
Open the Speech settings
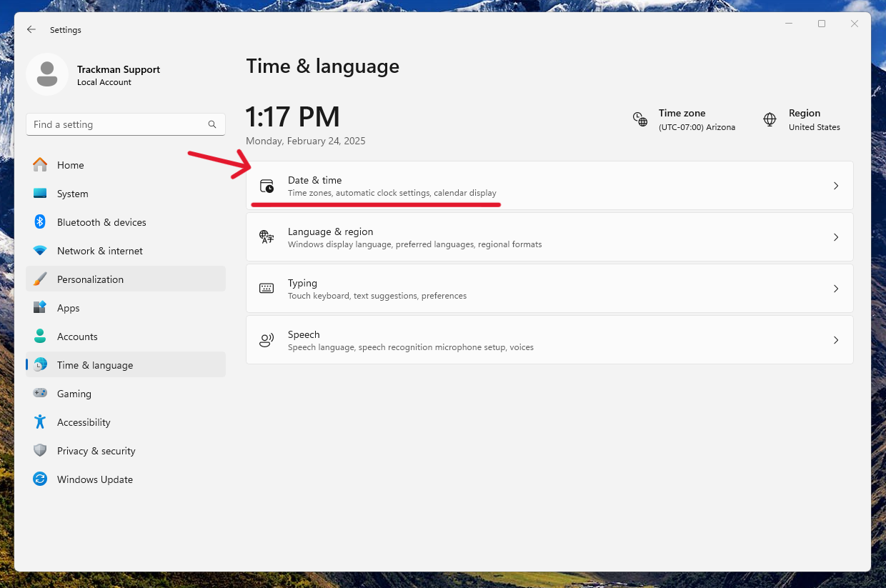click(x=549, y=340)
